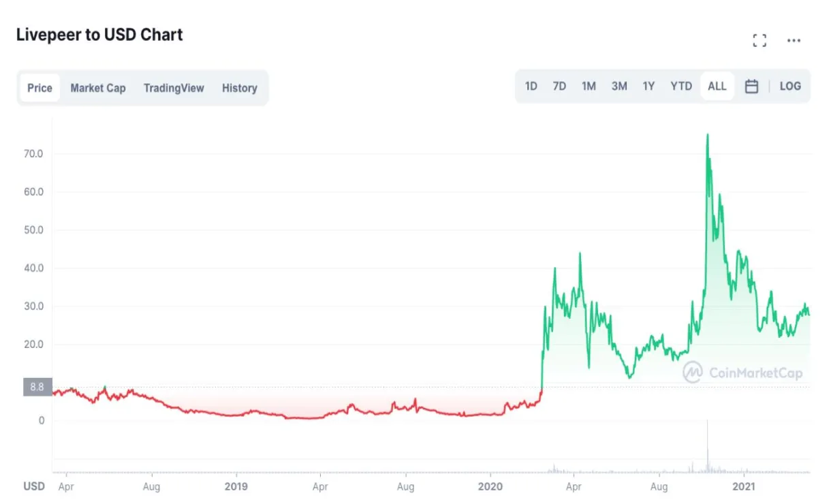Select the 1D time range

(x=531, y=86)
